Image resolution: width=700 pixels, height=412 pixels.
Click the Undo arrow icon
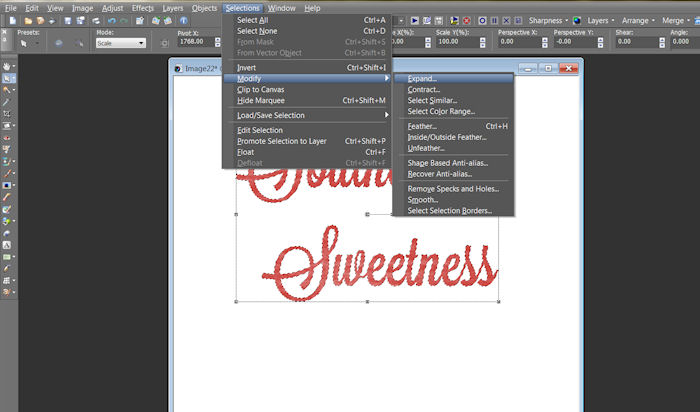[111, 20]
